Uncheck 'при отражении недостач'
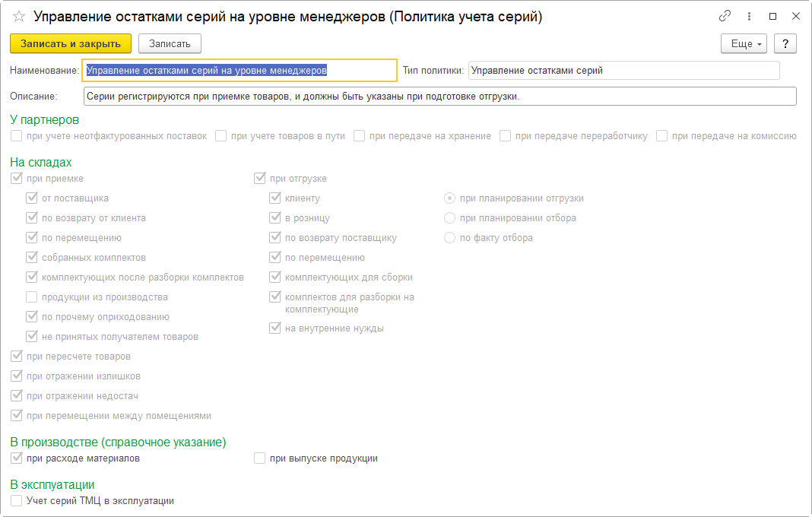 coord(17,395)
